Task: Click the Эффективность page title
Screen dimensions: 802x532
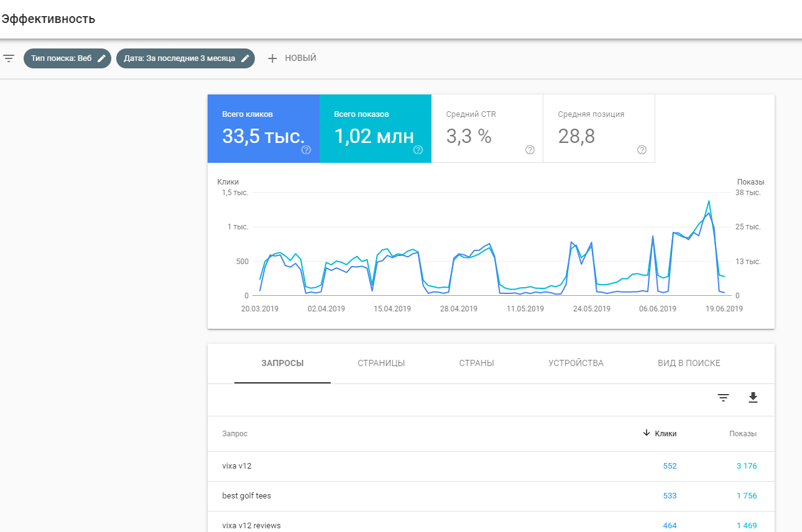Action: (48, 19)
